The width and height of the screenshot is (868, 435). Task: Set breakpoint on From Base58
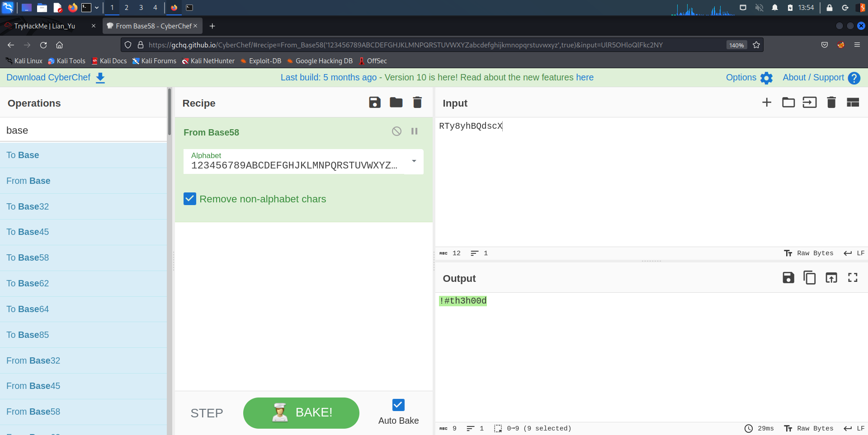pos(414,131)
